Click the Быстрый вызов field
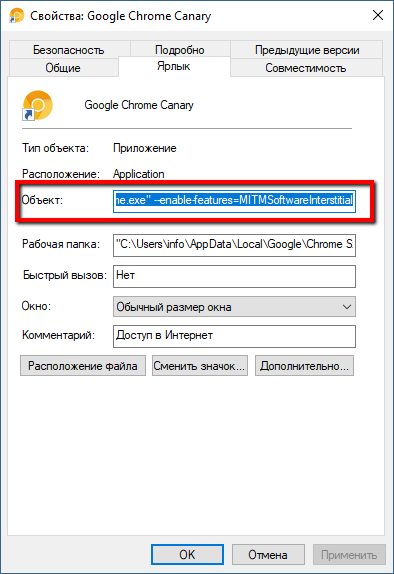This screenshot has width=394, height=574. (x=234, y=276)
